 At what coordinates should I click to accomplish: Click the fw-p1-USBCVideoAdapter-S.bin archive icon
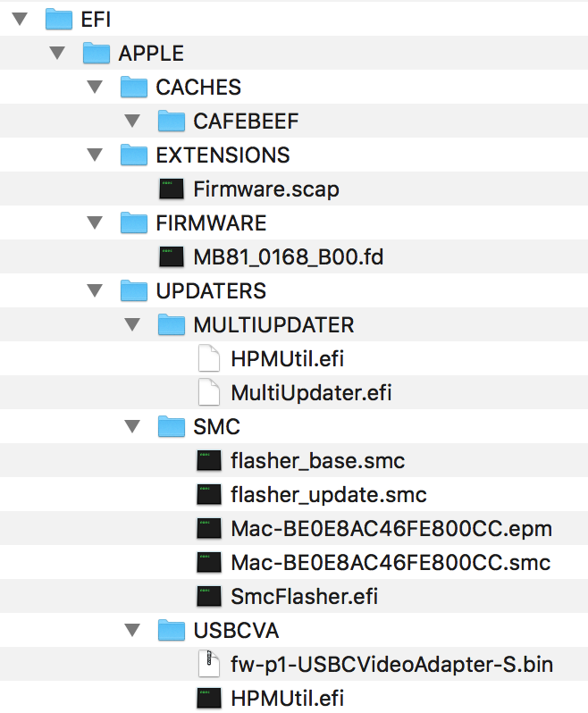pyautogui.click(x=208, y=665)
